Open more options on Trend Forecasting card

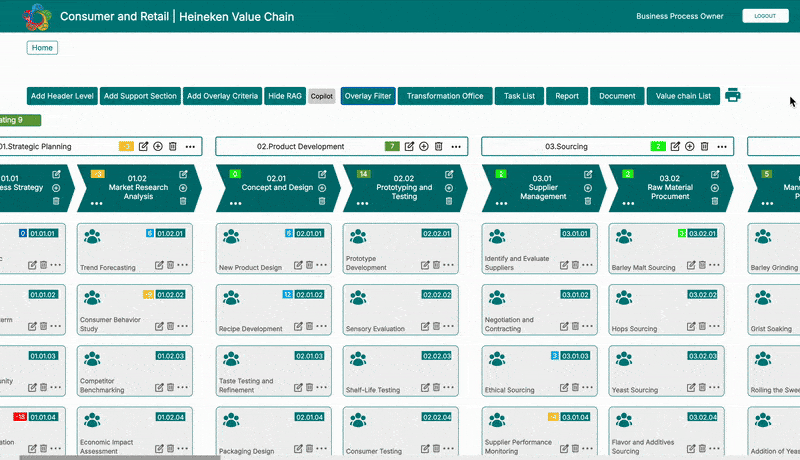click(182, 265)
